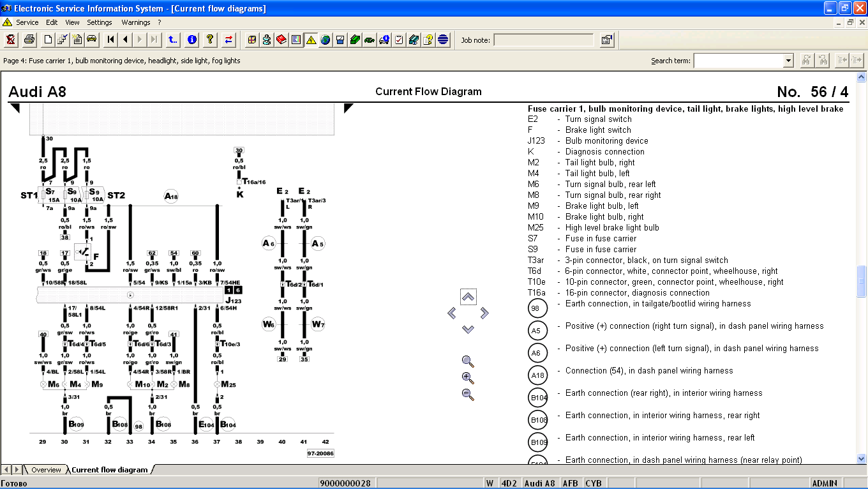Viewport: 868px width, 489px height.
Task: Pan diagram right with the right chevron
Action: tap(484, 313)
